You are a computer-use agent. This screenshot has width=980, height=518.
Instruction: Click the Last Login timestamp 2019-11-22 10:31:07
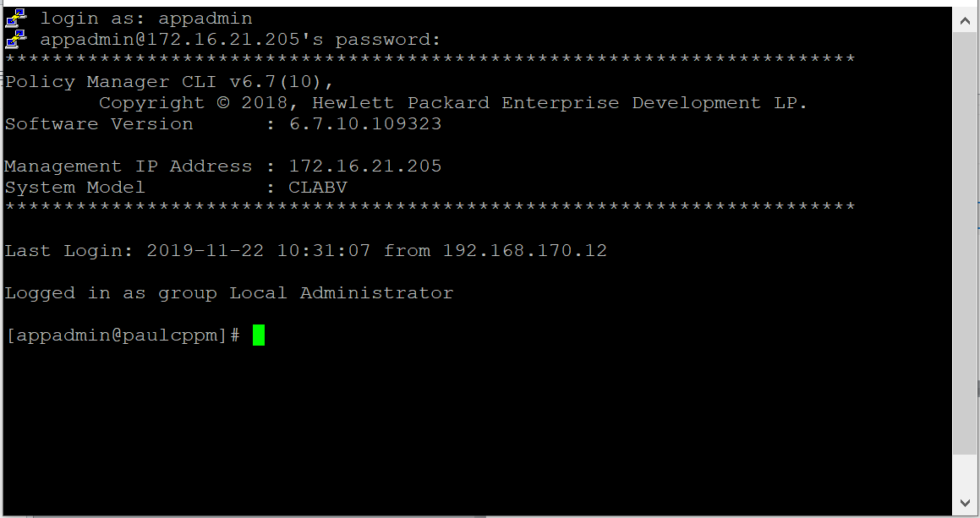pos(258,251)
